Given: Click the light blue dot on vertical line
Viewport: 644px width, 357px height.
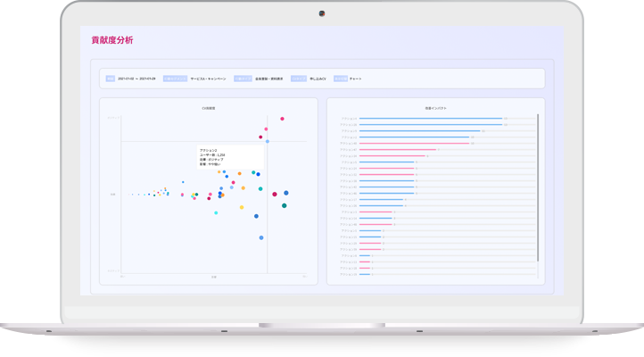Looking at the screenshot, I should pyautogui.click(x=267, y=141).
